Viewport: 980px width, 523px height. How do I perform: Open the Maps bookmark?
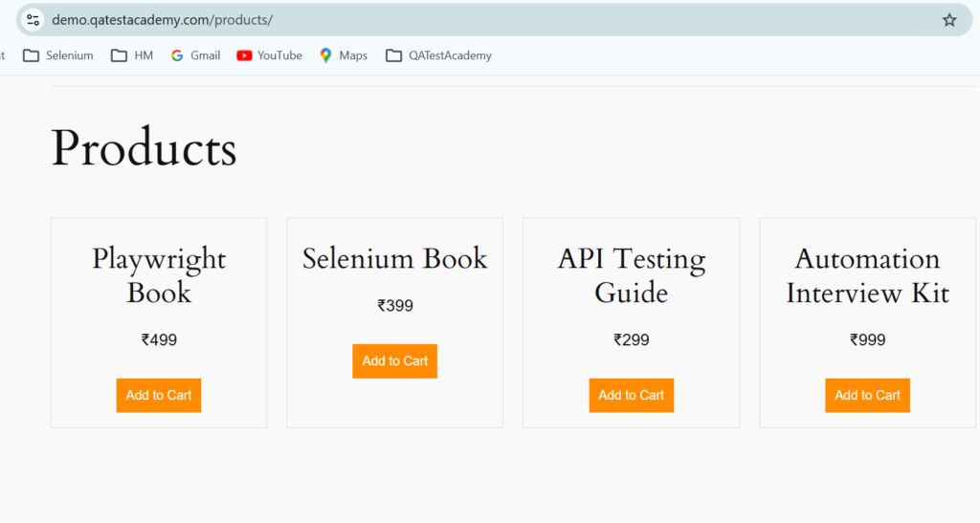(343, 55)
